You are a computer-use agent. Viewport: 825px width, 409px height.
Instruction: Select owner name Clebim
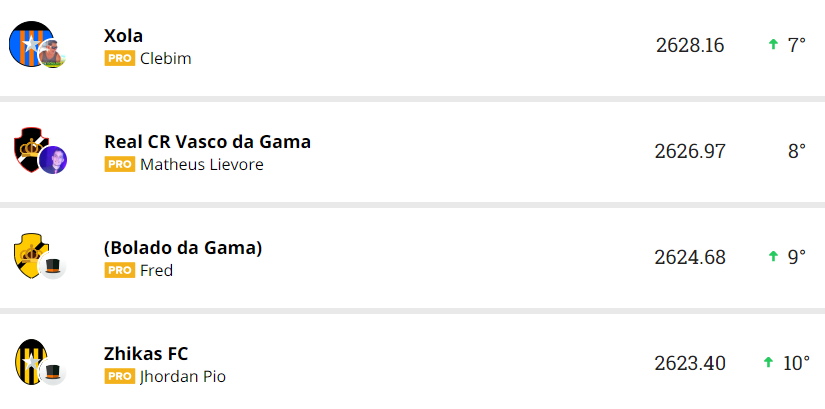[x=166, y=59]
